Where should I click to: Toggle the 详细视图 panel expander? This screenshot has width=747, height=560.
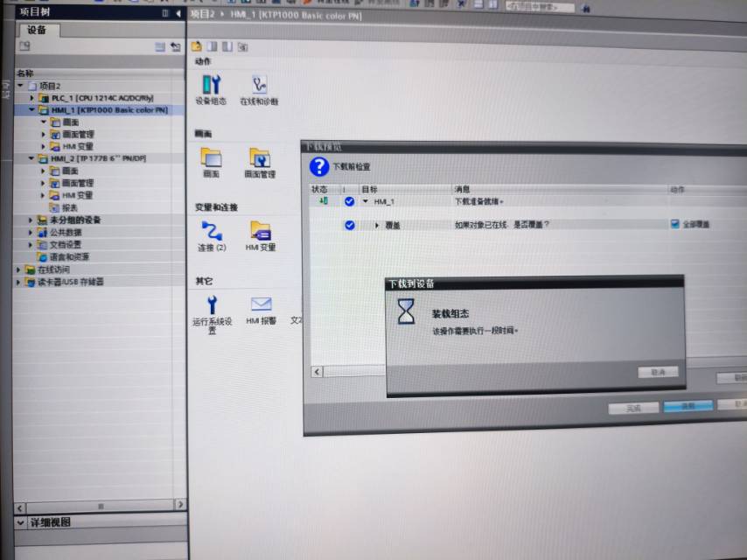pos(20,522)
